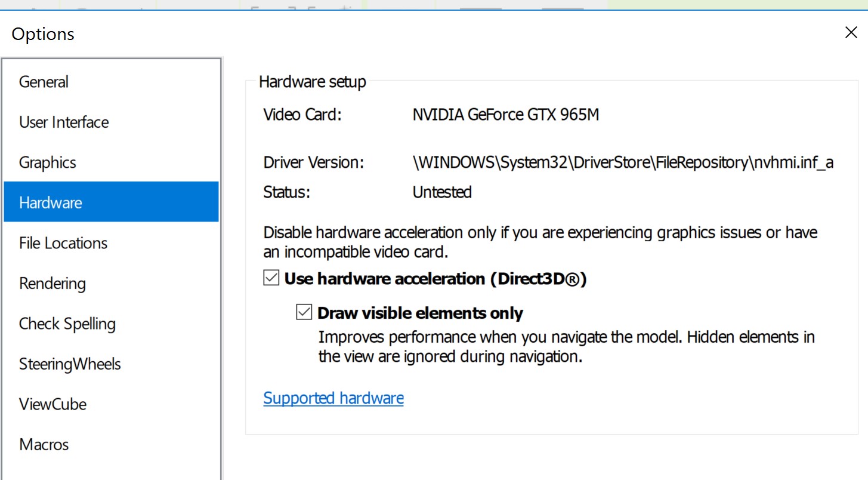Click the Options dialog title
Viewport: 868px width, 480px height.
[x=43, y=34]
